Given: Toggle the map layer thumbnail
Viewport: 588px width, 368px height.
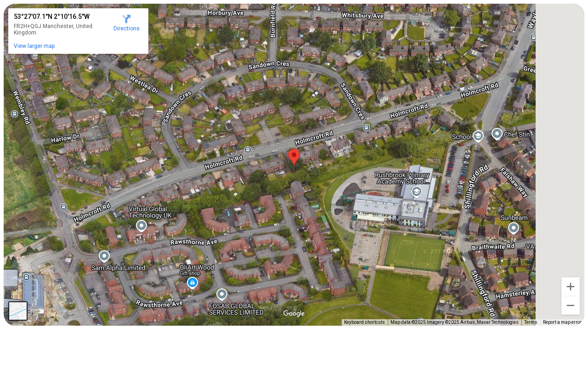Looking at the screenshot, I should pyautogui.click(x=18, y=311).
